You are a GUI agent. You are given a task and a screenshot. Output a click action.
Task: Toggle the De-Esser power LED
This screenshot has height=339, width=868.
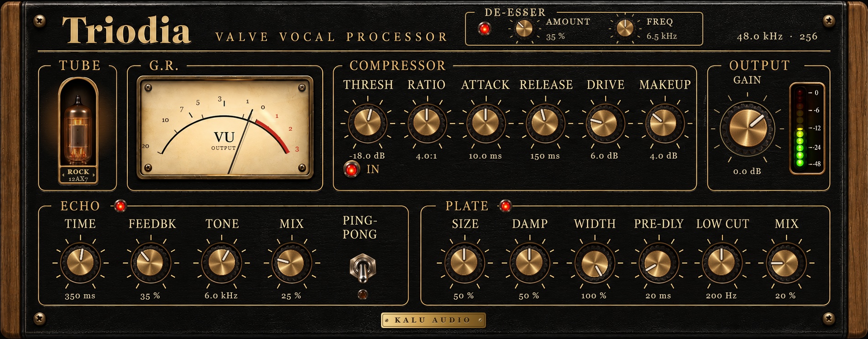click(484, 29)
